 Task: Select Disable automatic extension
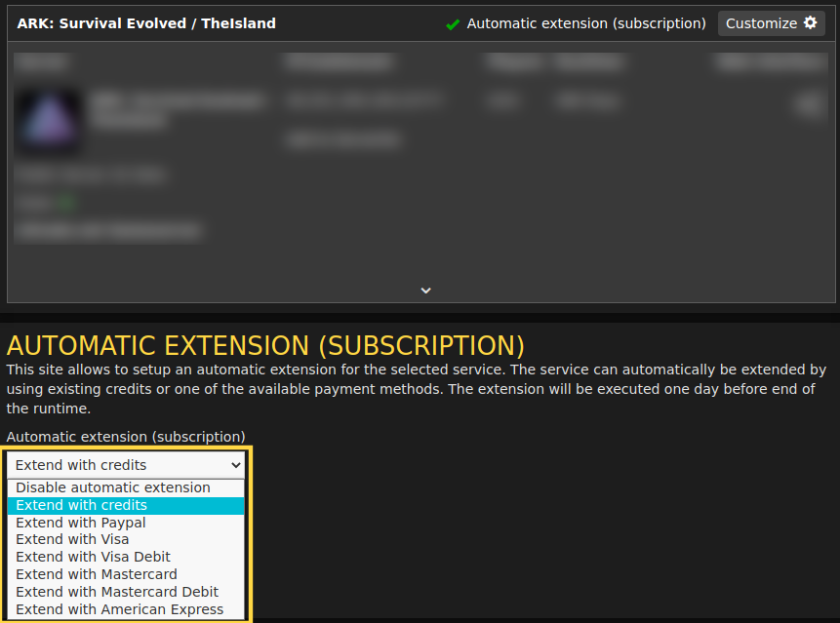[112, 487]
